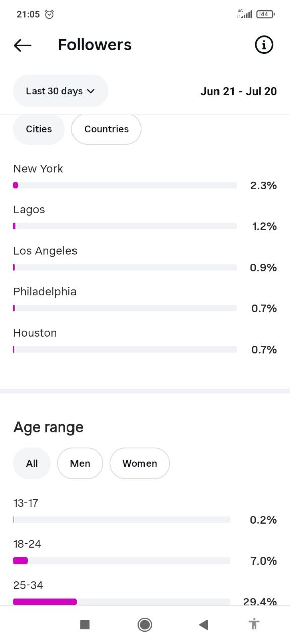The image size is (290, 644).
Task: Tap the Lagos city row
Action: click(145, 218)
